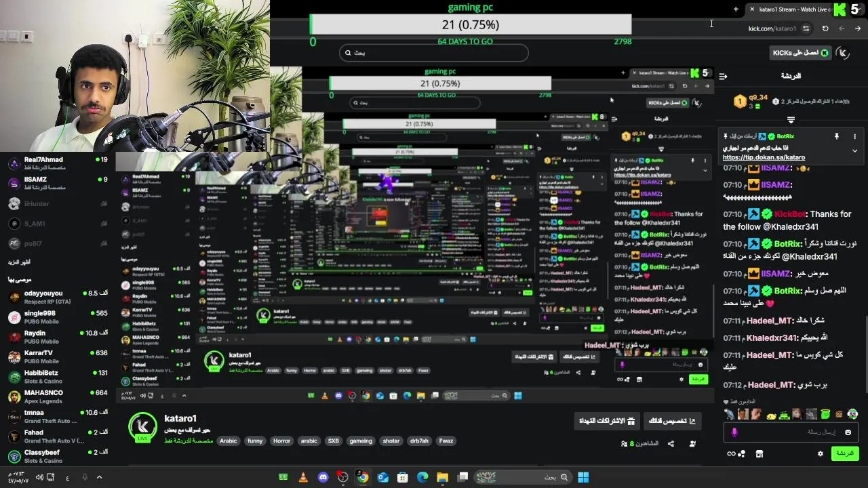The image size is (868, 488).
Task: Open Raydin recommended channel
Action: coord(58,337)
